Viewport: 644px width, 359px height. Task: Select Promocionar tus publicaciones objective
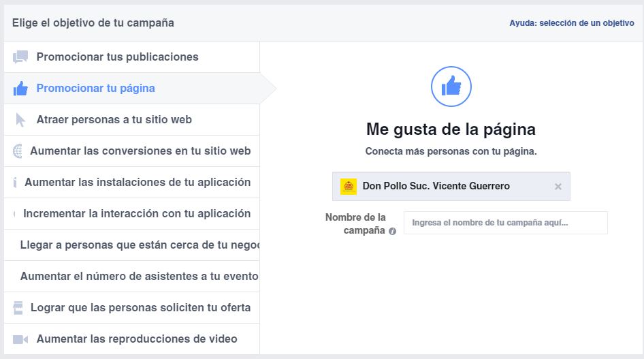tap(132, 57)
